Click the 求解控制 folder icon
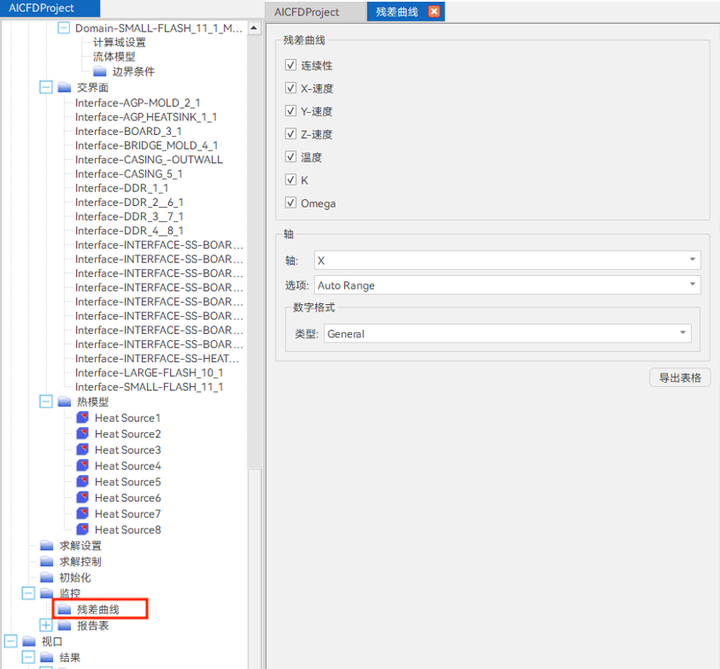Screen dimensions: 720x669 pos(47,562)
